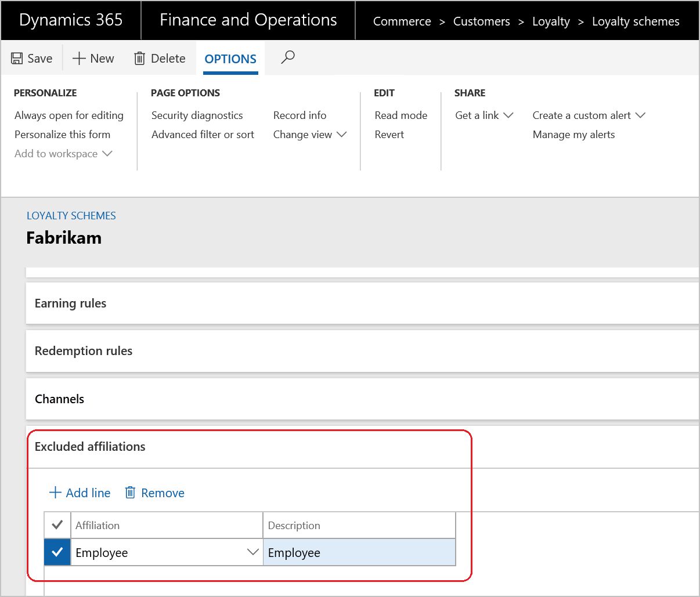Remove the selected affiliation line
700x597 pixels.
click(x=154, y=493)
